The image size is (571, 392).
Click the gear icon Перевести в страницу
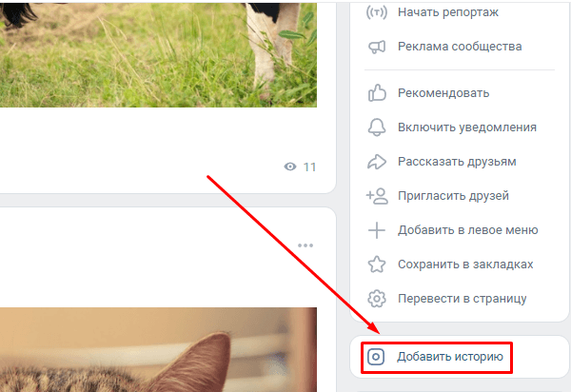[x=377, y=299]
